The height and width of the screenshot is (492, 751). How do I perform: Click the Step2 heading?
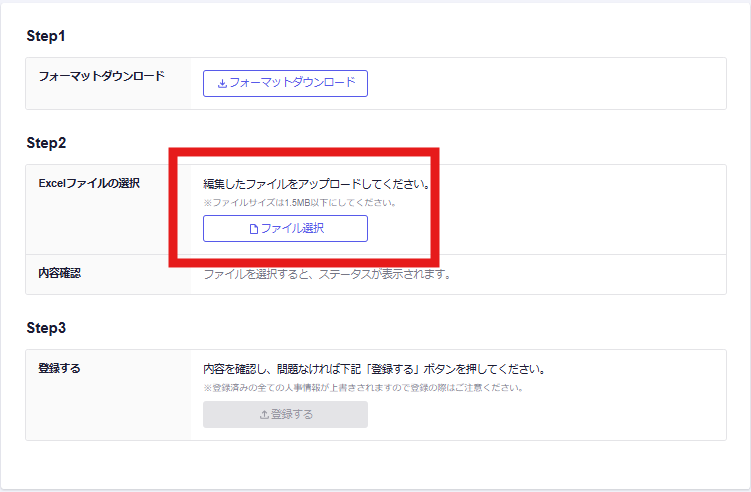point(46,143)
